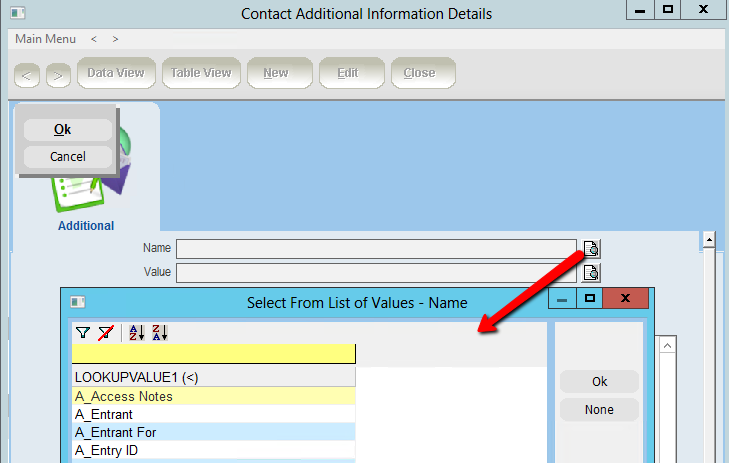Image resolution: width=729 pixels, height=463 pixels.
Task: Open the Main Menu
Action: (45, 39)
